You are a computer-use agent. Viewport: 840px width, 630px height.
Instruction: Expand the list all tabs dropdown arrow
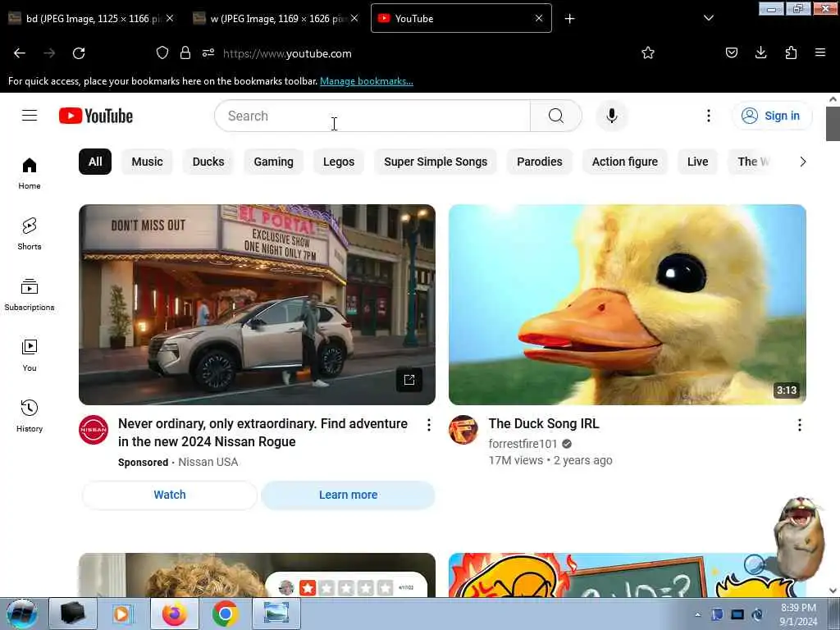(x=709, y=18)
